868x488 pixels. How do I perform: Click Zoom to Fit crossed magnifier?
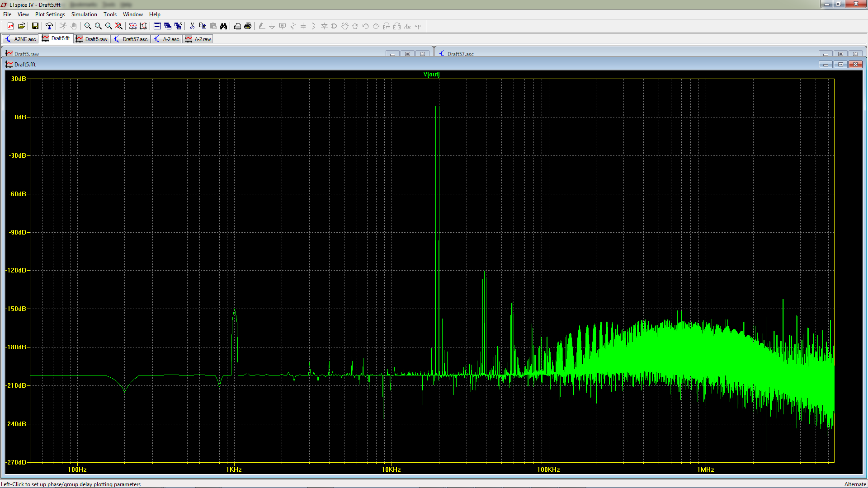tap(119, 26)
